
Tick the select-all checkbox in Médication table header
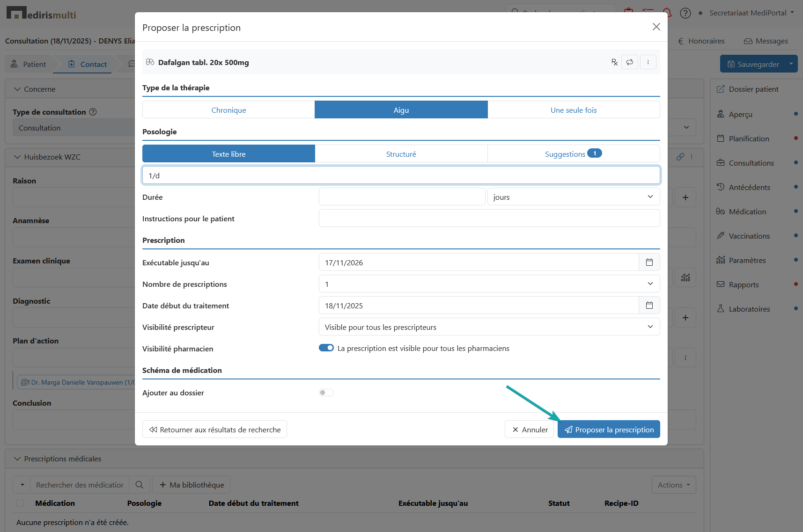20,503
